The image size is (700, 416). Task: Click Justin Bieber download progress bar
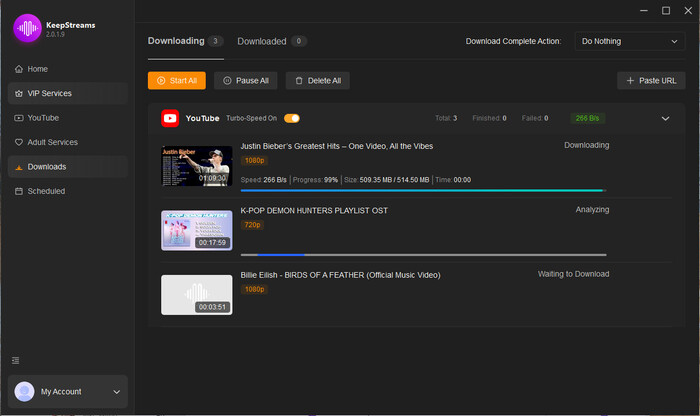[x=423, y=191]
